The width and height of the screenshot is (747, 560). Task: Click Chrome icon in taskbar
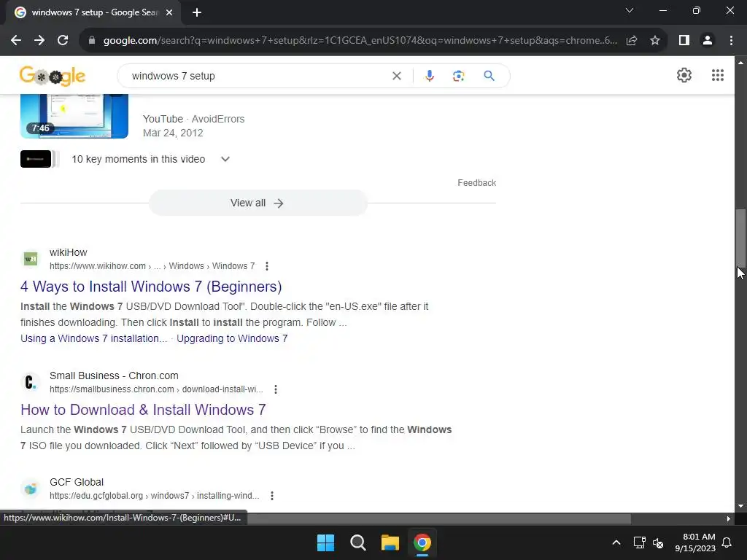click(x=422, y=542)
